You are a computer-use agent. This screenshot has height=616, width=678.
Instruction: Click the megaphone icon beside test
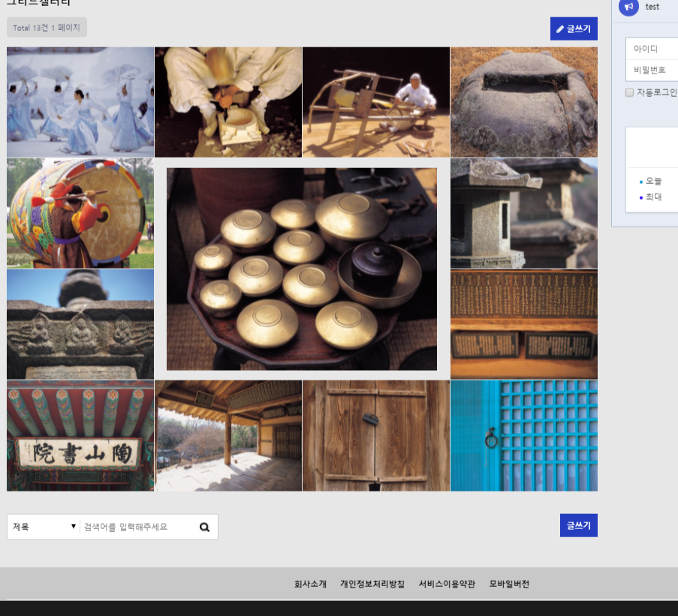[x=628, y=7]
